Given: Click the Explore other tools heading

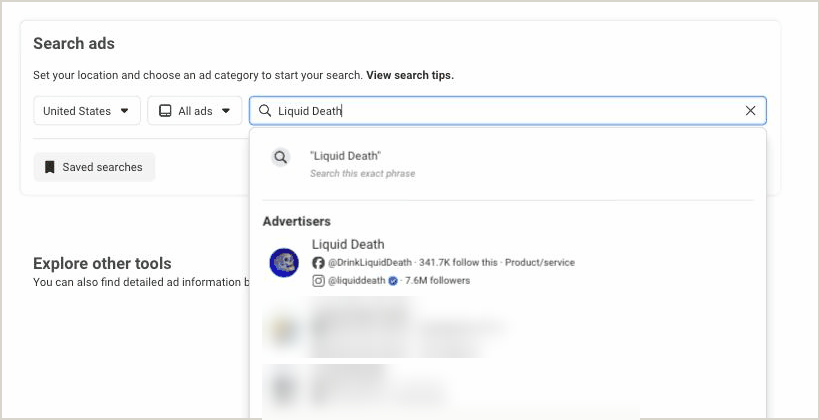Looking at the screenshot, I should pyautogui.click(x=102, y=263).
